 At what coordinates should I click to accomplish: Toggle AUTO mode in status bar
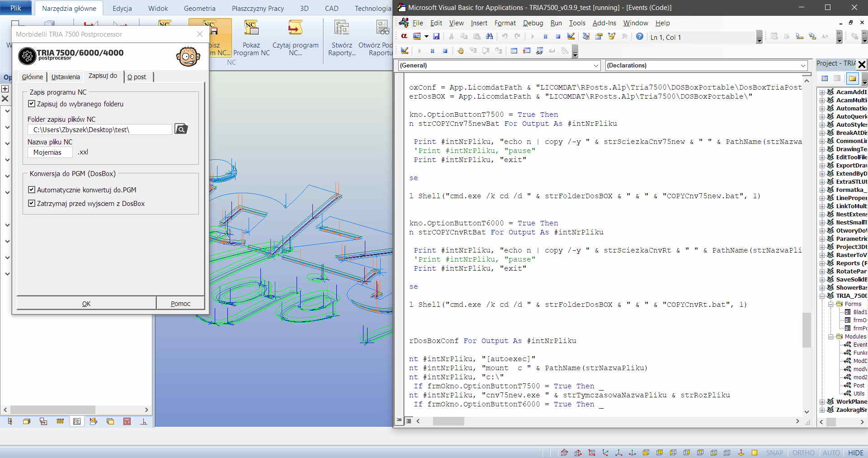[x=831, y=453]
